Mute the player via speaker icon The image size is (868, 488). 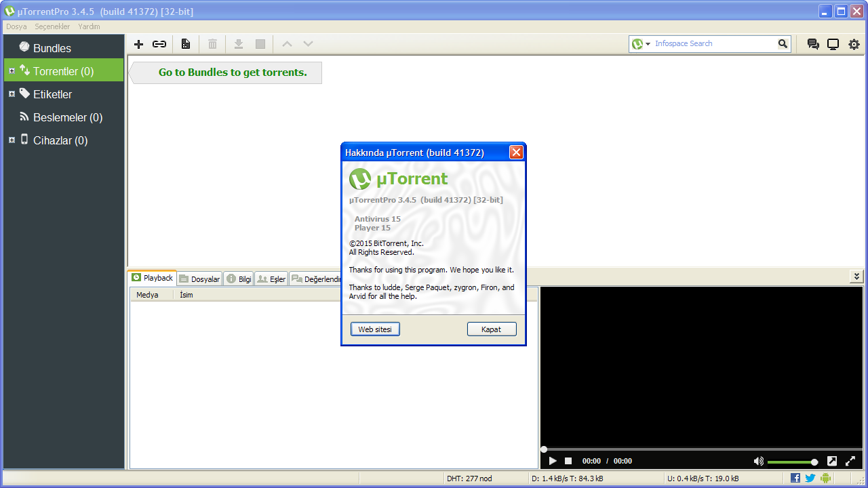point(759,461)
